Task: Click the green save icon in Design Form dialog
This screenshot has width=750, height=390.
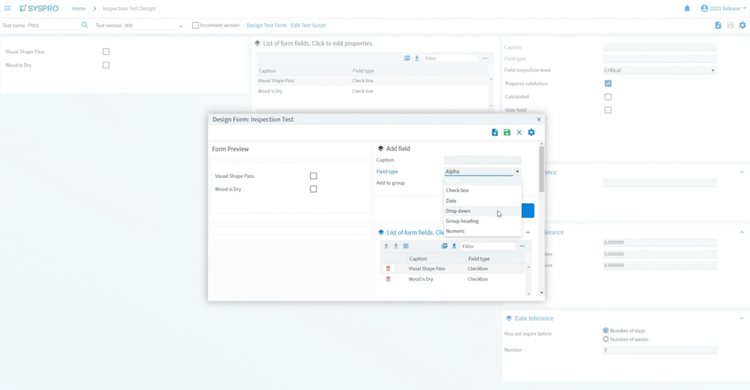Action: pos(507,133)
